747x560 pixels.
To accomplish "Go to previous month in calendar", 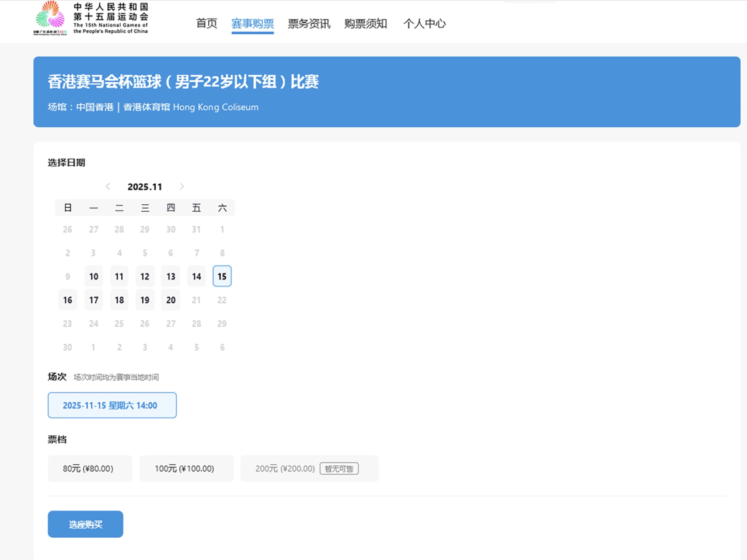I will (107, 187).
